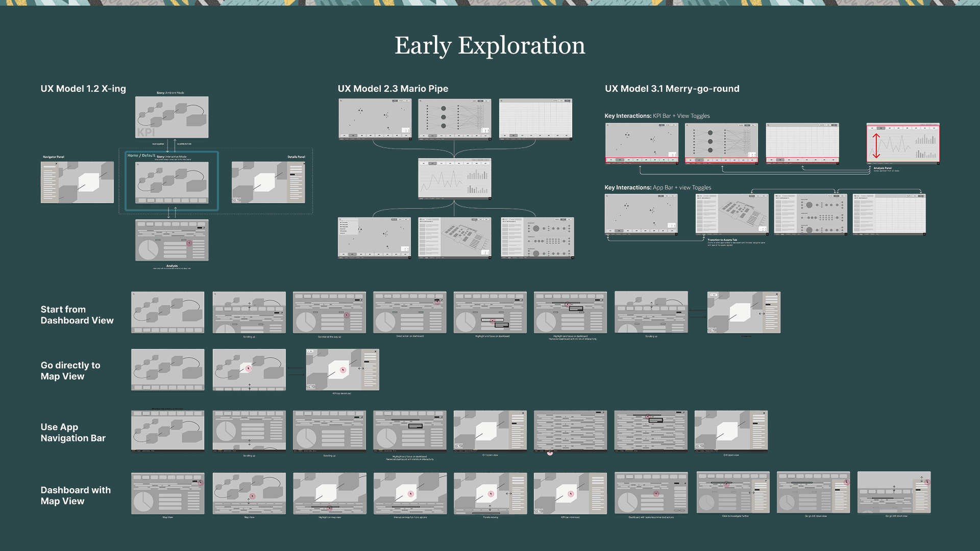Click the pie chart in the Analysis wireframe

pos(149,249)
